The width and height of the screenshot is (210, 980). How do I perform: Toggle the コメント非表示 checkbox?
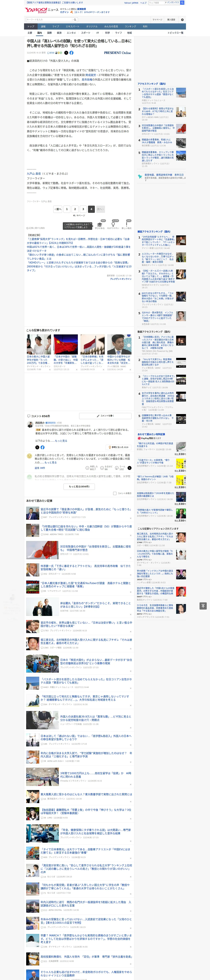pyautogui.click(x=115, y=493)
